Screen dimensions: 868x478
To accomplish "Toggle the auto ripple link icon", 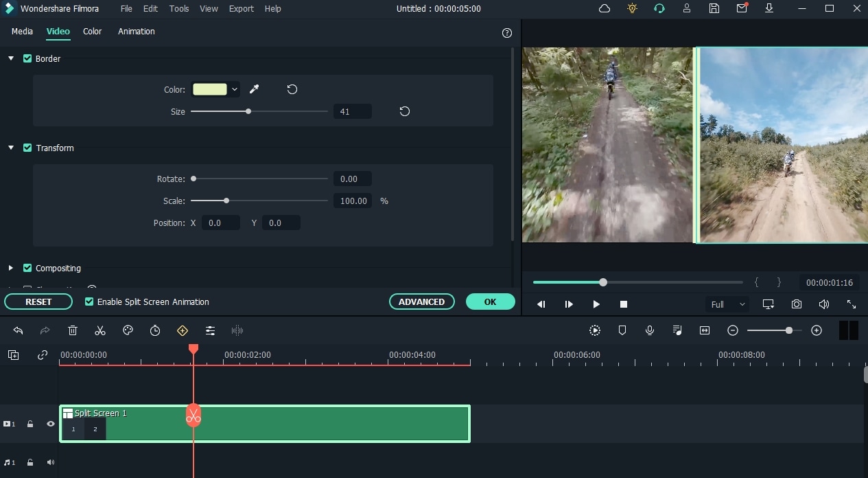I will tap(43, 355).
